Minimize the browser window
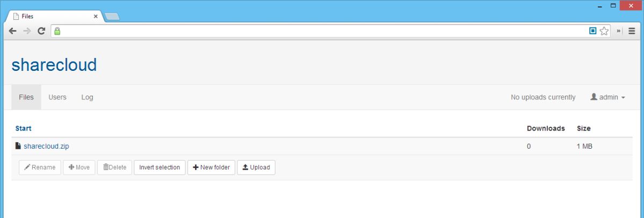The width and height of the screenshot is (644, 218). pyautogui.click(x=600, y=6)
